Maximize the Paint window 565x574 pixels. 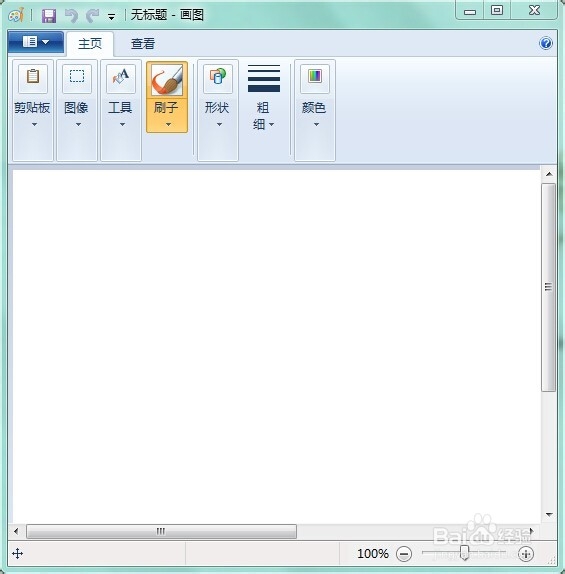(497, 10)
